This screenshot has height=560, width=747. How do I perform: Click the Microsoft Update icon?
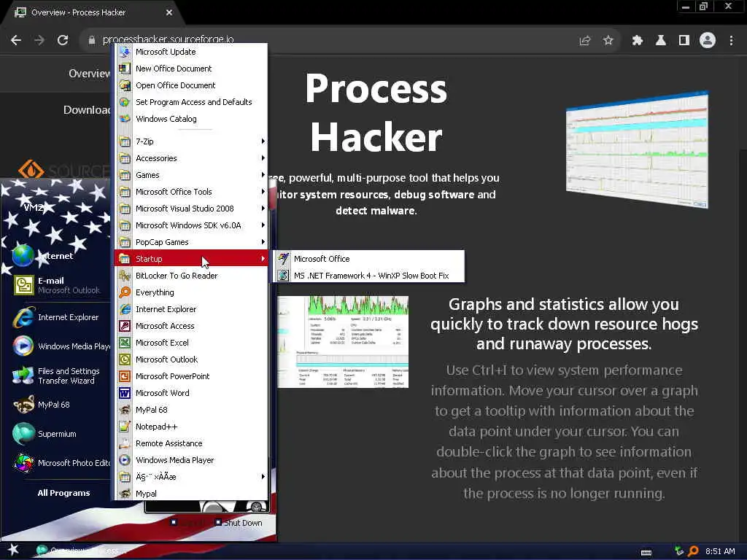click(x=125, y=52)
